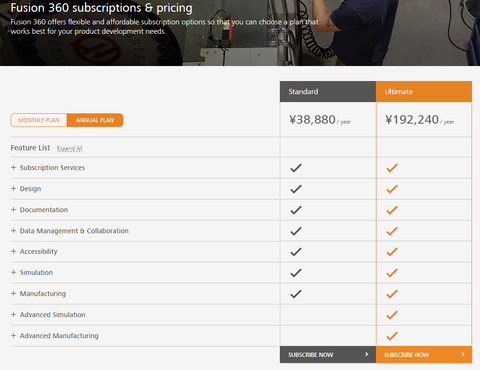Expand Advanced Manufacturing plus icon
480x370 pixels.
[13, 335]
